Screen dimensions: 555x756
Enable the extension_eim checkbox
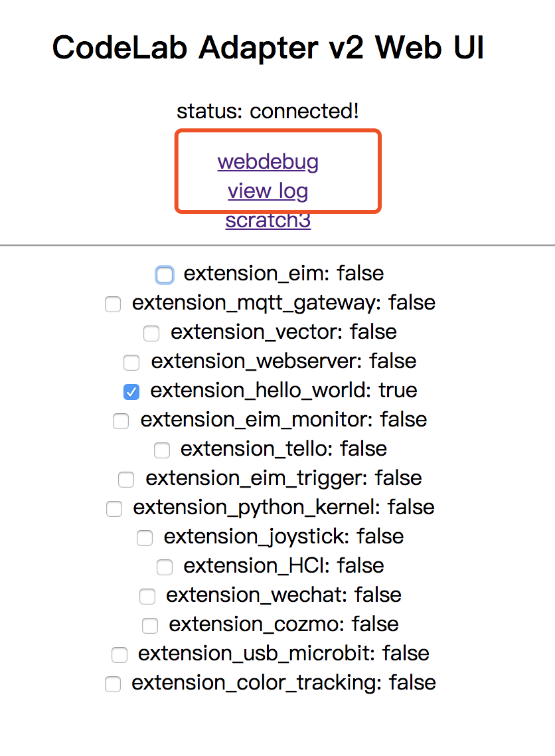(x=165, y=274)
